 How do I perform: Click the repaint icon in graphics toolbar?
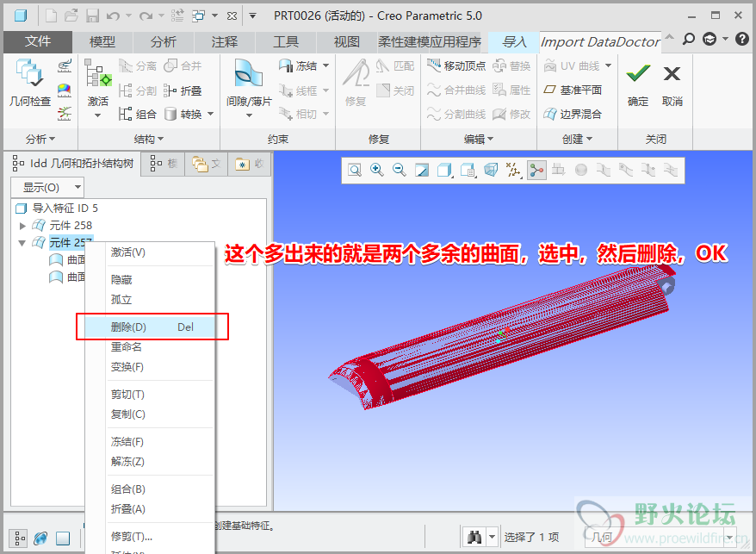421,170
